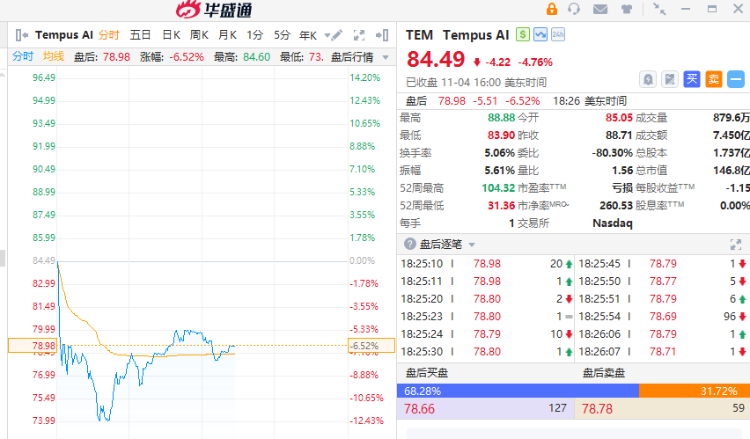The image size is (750, 439).
Task: Switch to the 月K monthly candlestick tab
Action: click(228, 35)
